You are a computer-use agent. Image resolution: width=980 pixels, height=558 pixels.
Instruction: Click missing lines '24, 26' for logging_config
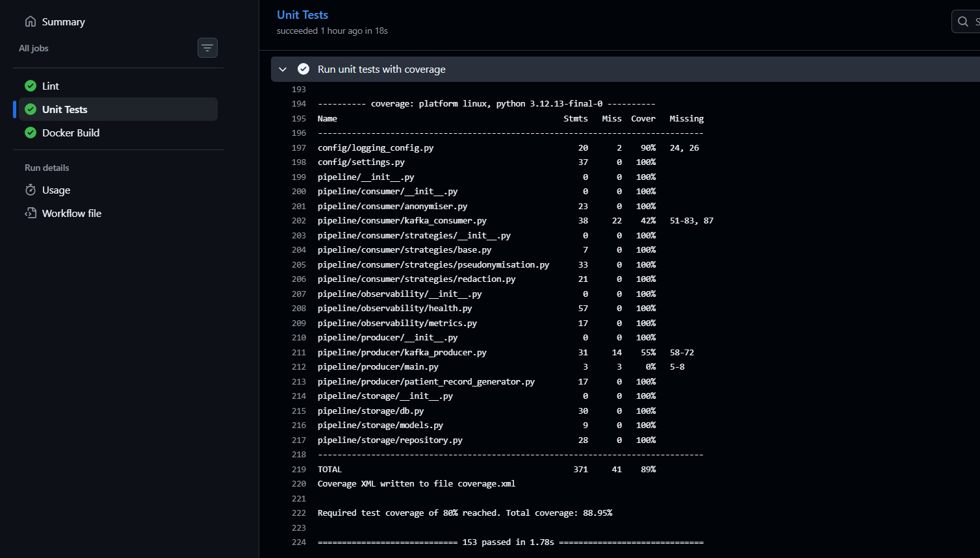pyautogui.click(x=684, y=147)
